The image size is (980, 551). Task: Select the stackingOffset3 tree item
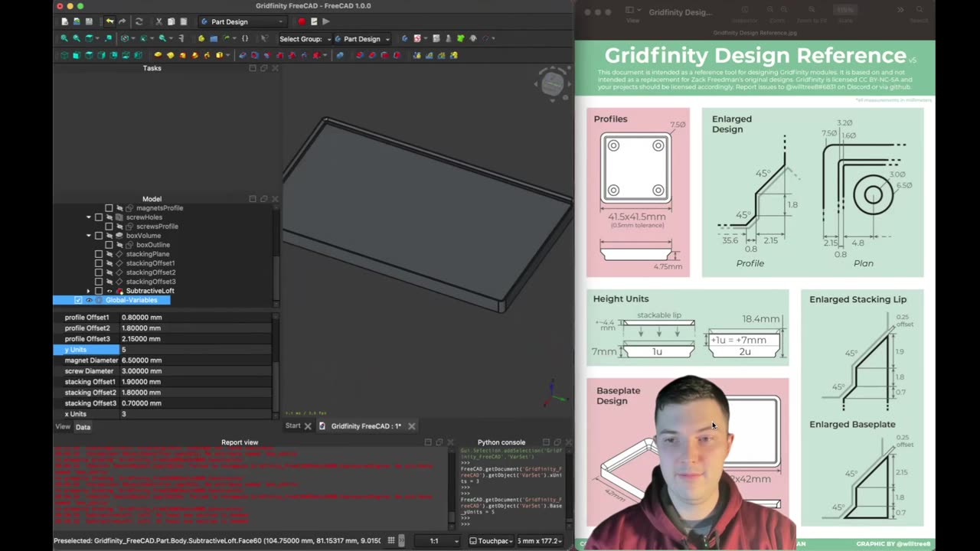(151, 282)
